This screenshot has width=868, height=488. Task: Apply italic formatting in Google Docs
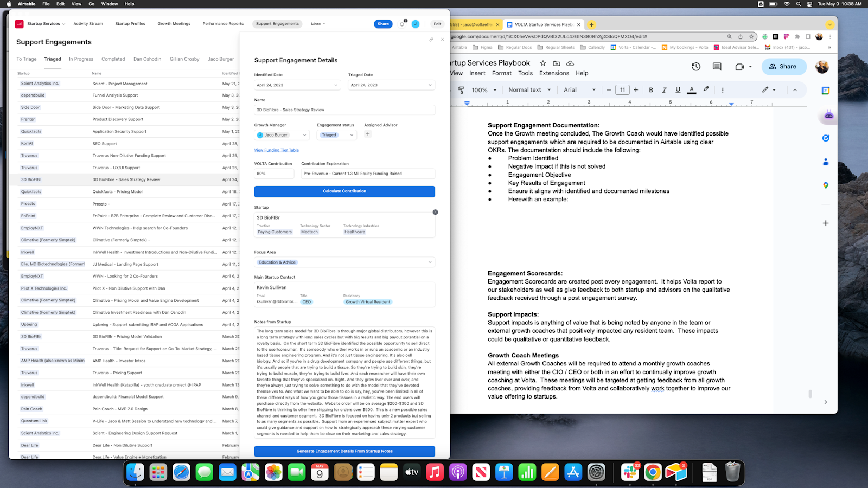tap(664, 90)
